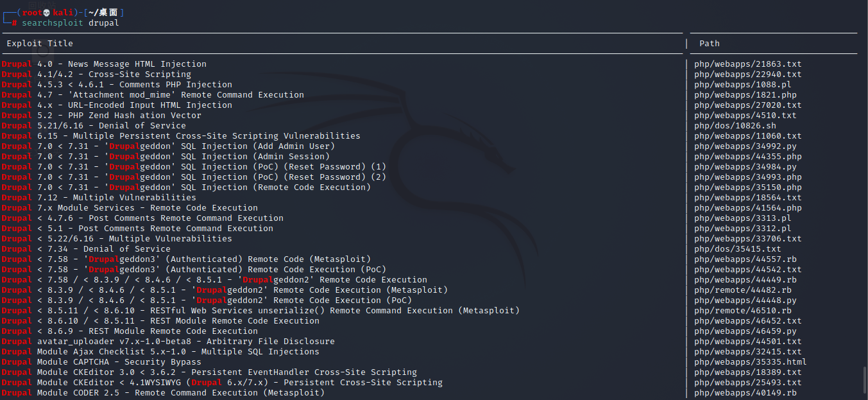Viewport: 868px width, 400px height.
Task: Select the path php/webapps/22940.txt
Action: [x=748, y=74]
